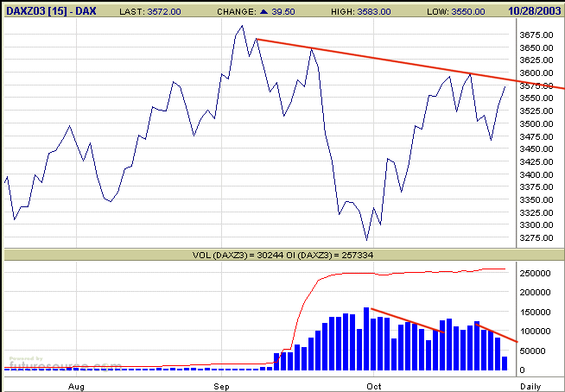The height and width of the screenshot is (392, 565).
Task: Click the 10/28/2003 date in header
Action: 535,11
